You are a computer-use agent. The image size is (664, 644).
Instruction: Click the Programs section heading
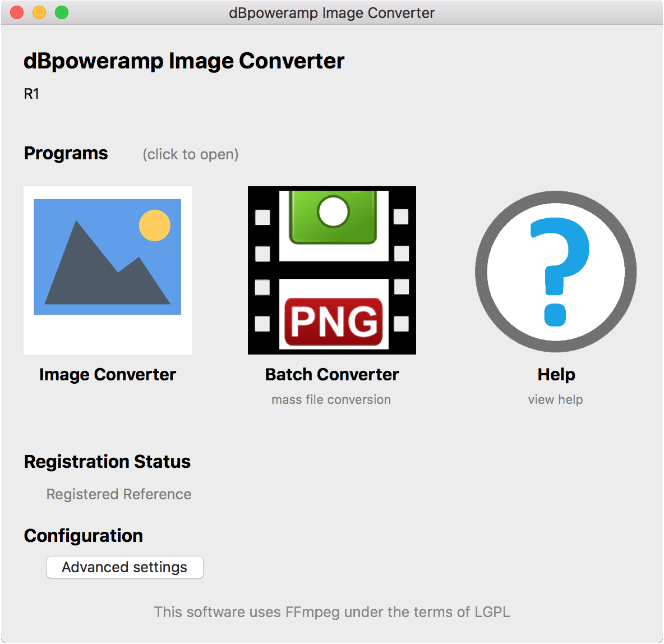[66, 153]
